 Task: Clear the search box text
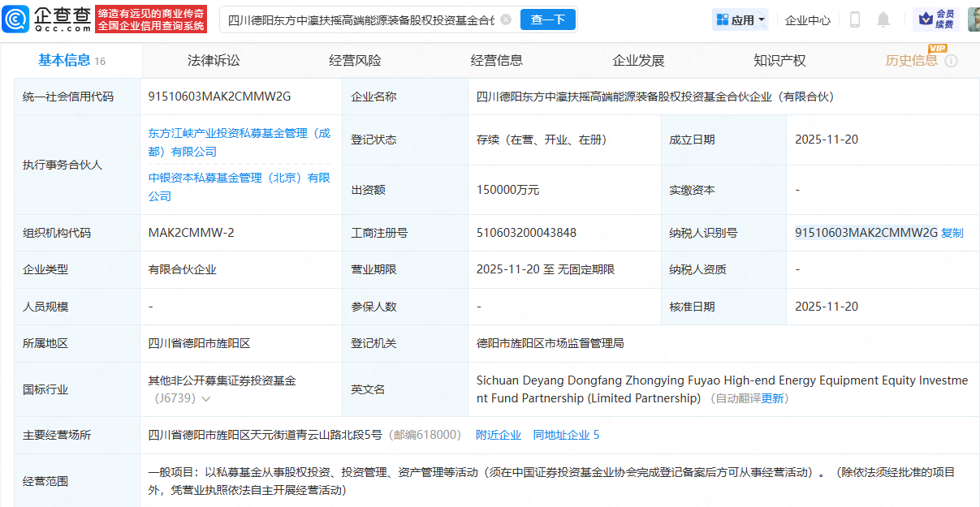[506, 19]
